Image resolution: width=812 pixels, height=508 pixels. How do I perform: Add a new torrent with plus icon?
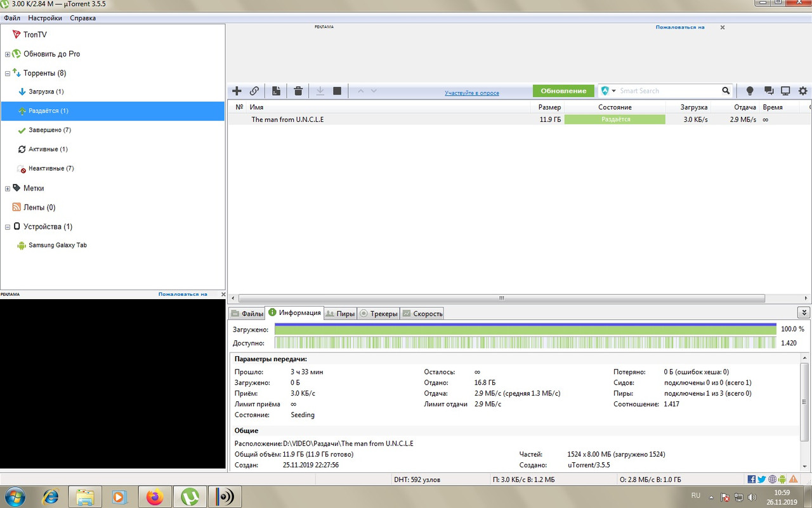tap(237, 91)
